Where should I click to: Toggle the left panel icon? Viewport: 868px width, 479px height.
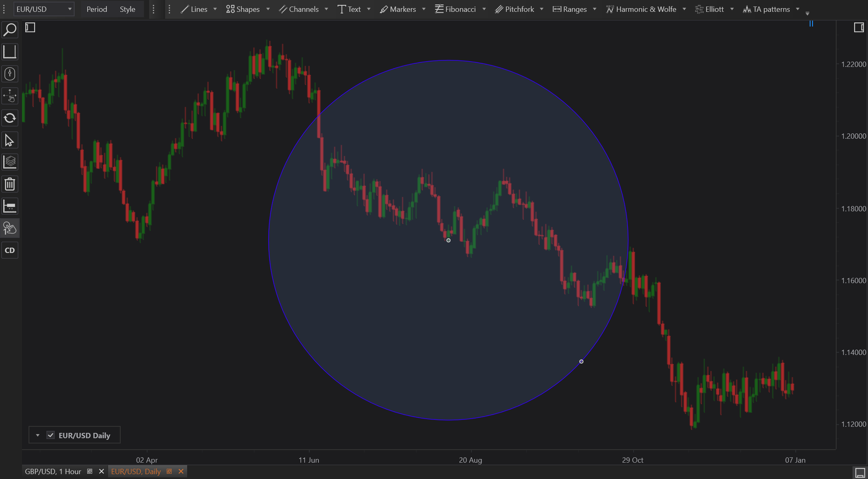(30, 27)
